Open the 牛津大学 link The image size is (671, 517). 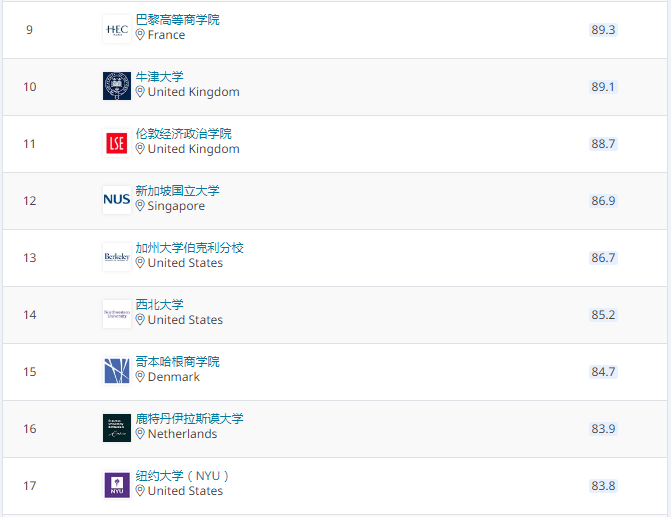click(x=160, y=77)
